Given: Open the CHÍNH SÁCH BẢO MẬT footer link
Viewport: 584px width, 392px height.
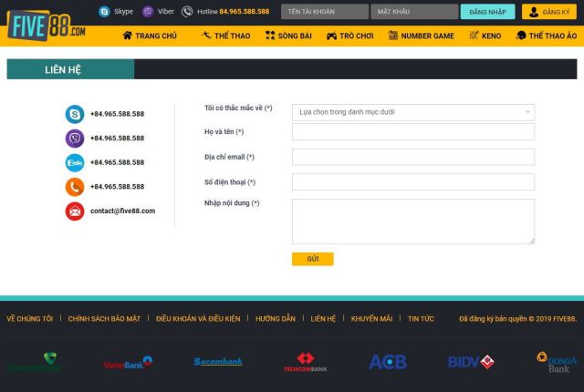Looking at the screenshot, I should pos(104,319).
